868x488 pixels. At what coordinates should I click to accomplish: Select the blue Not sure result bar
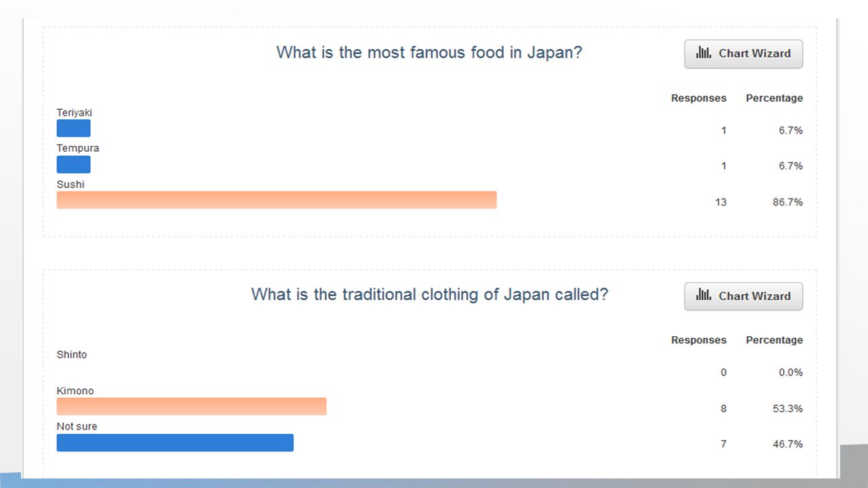click(x=175, y=443)
